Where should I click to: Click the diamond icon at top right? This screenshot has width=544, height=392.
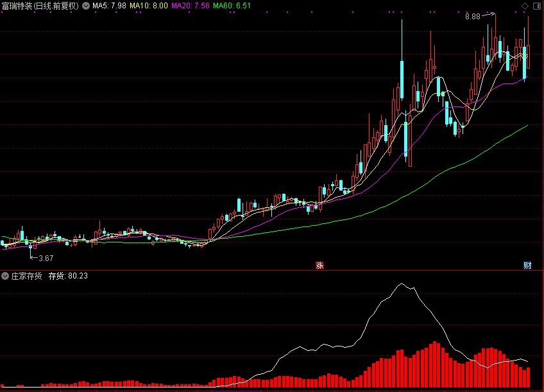(x=525, y=6)
